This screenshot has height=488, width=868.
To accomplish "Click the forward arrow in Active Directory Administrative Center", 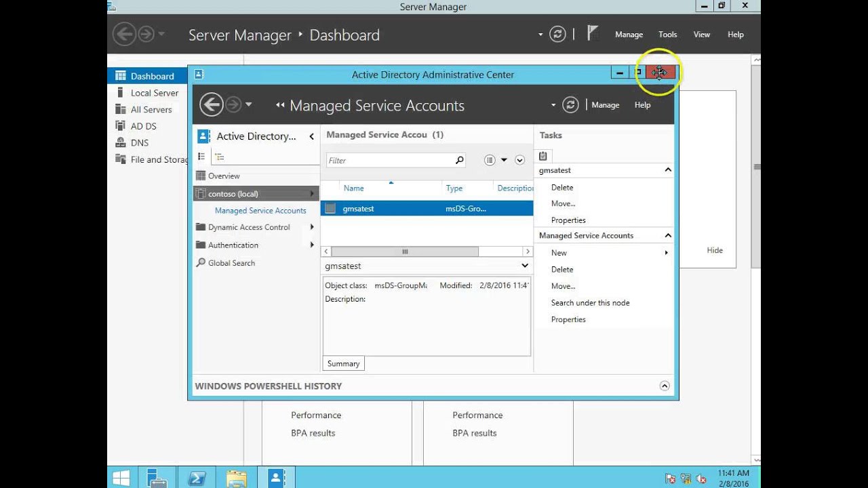I will click(x=233, y=104).
